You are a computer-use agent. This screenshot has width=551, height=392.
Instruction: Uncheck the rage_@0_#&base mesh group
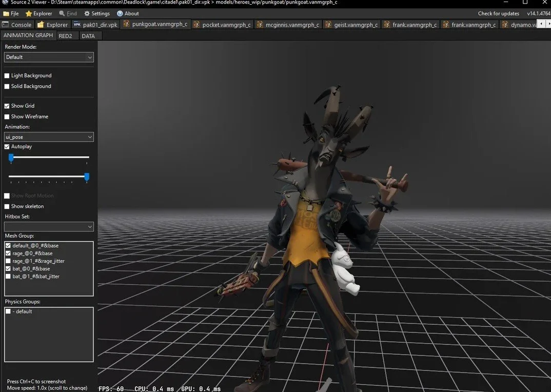pos(8,253)
